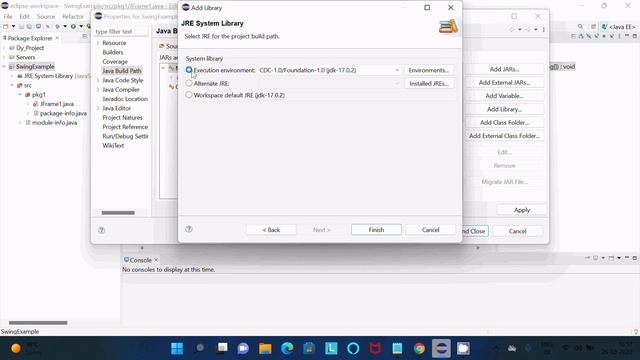Click the L app icon in taskbar
This screenshot has width=640, height=360.
(331, 349)
